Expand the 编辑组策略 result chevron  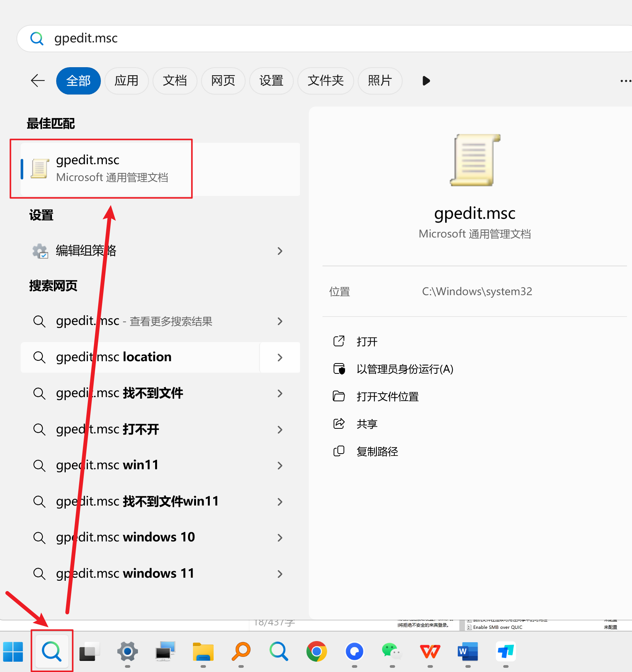tap(280, 251)
